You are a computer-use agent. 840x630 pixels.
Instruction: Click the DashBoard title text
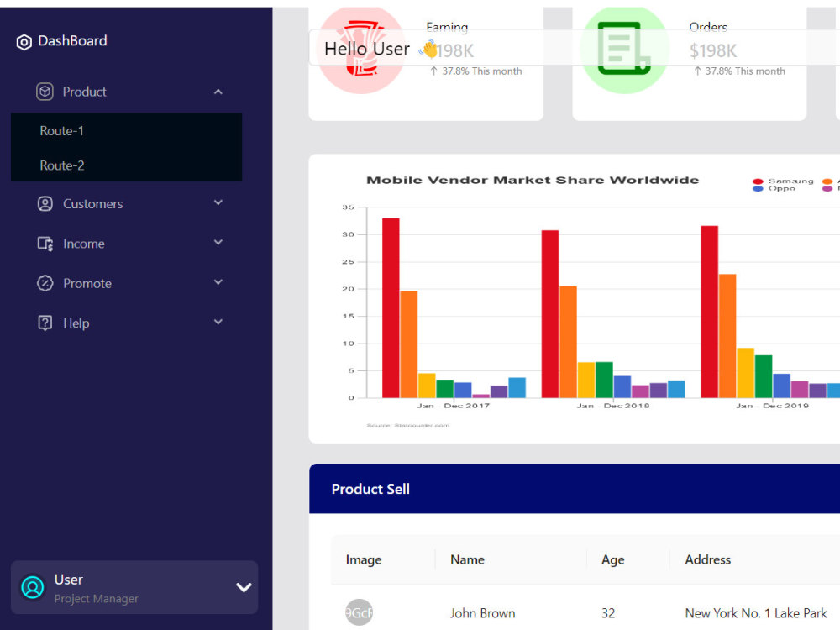72,40
